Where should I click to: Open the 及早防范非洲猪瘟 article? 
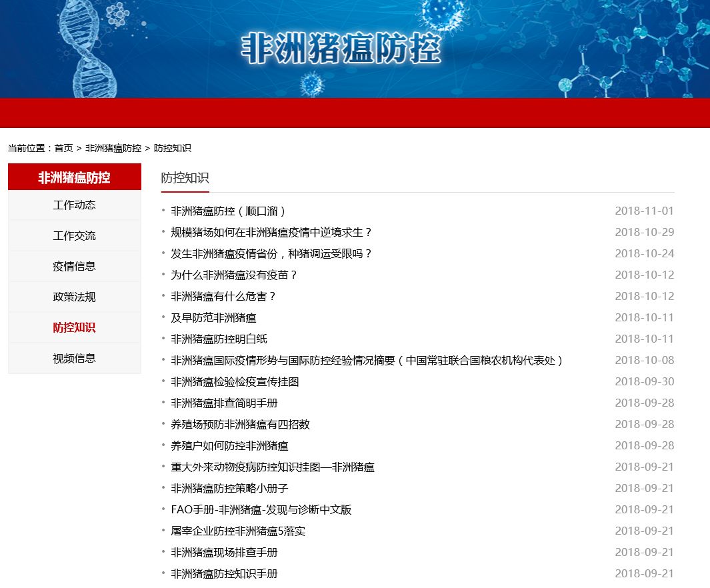(213, 318)
